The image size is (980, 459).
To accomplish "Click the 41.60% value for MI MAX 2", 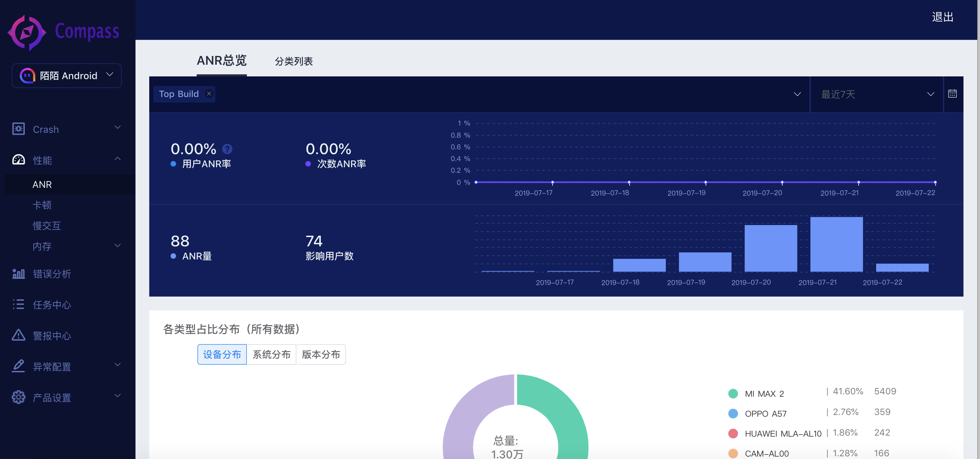I will click(848, 391).
